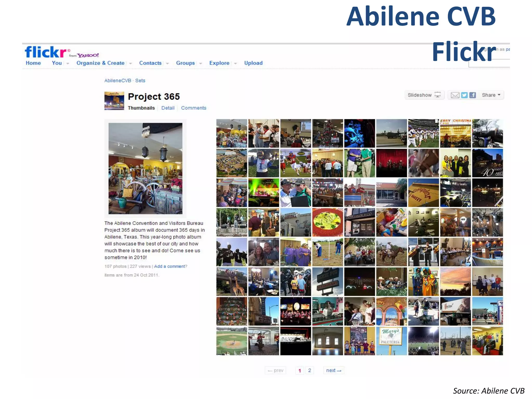Click the prev page button
Viewport: 532px width, 399px height.
coord(276,370)
